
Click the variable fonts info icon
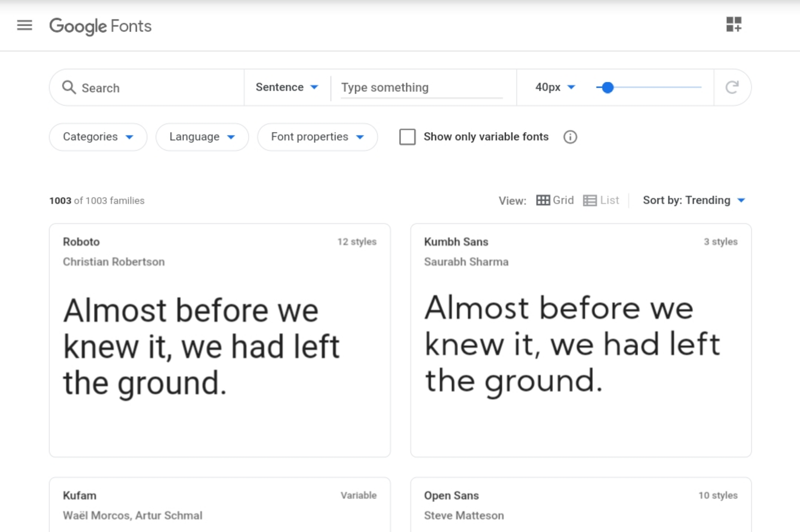[570, 137]
